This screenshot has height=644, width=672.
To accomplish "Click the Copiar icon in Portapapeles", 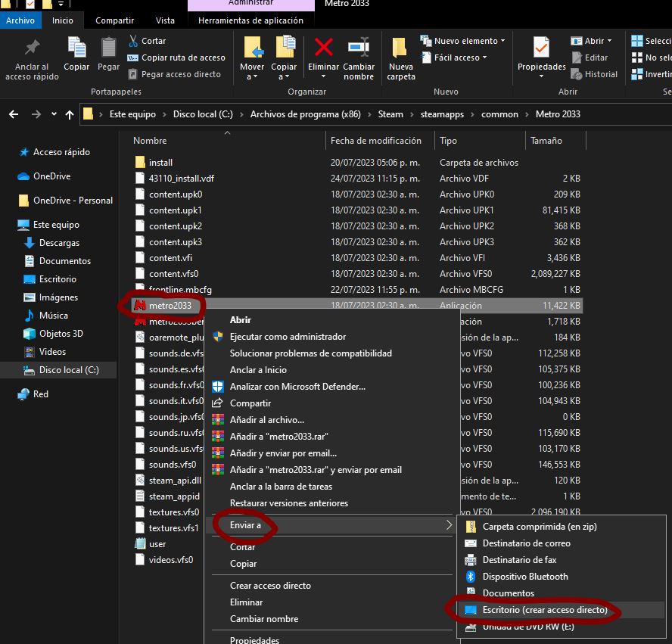I will point(76,47).
